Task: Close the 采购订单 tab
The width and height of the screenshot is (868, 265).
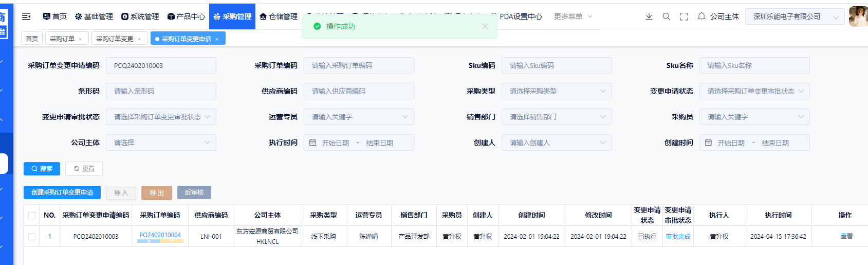Action: click(x=80, y=39)
